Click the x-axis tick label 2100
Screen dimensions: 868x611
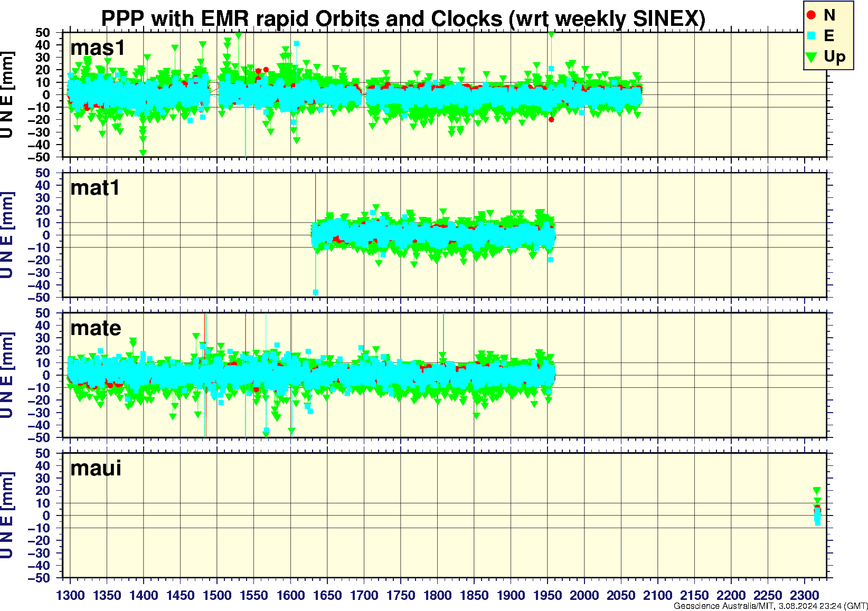[657, 595]
